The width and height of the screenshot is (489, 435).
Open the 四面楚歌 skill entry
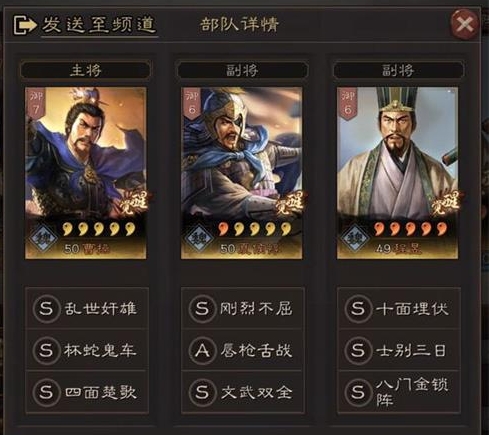(x=87, y=392)
